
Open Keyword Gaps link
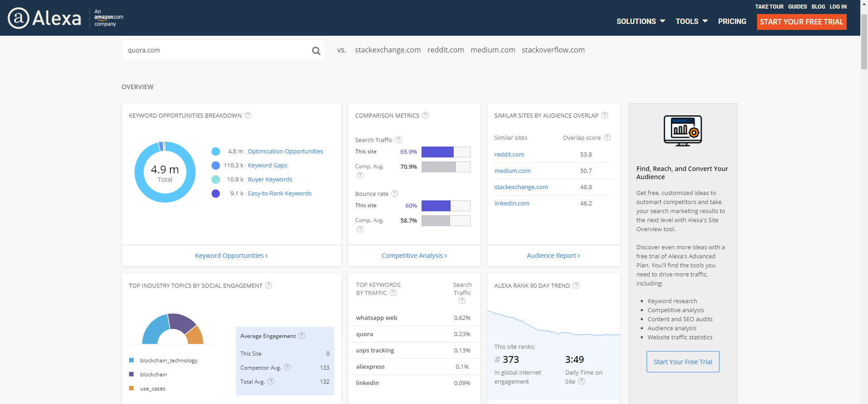point(268,166)
